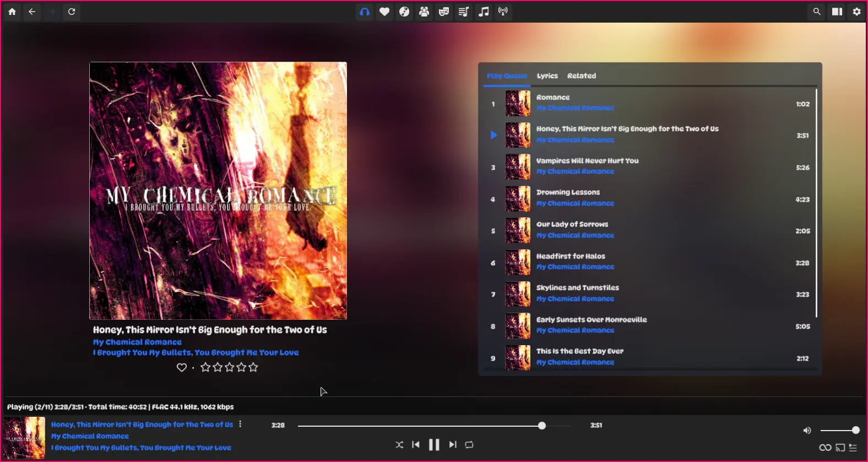Viewport: 868px width, 462px height.
Task: Open the Playlists view
Action: [464, 12]
